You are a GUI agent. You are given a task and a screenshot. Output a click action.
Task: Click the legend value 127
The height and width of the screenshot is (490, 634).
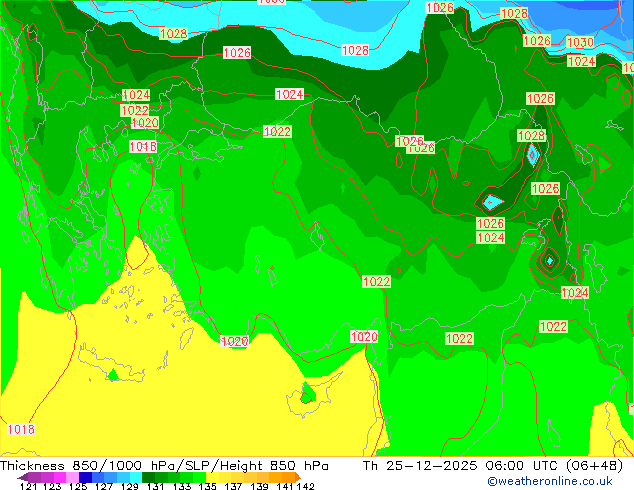[104, 486]
